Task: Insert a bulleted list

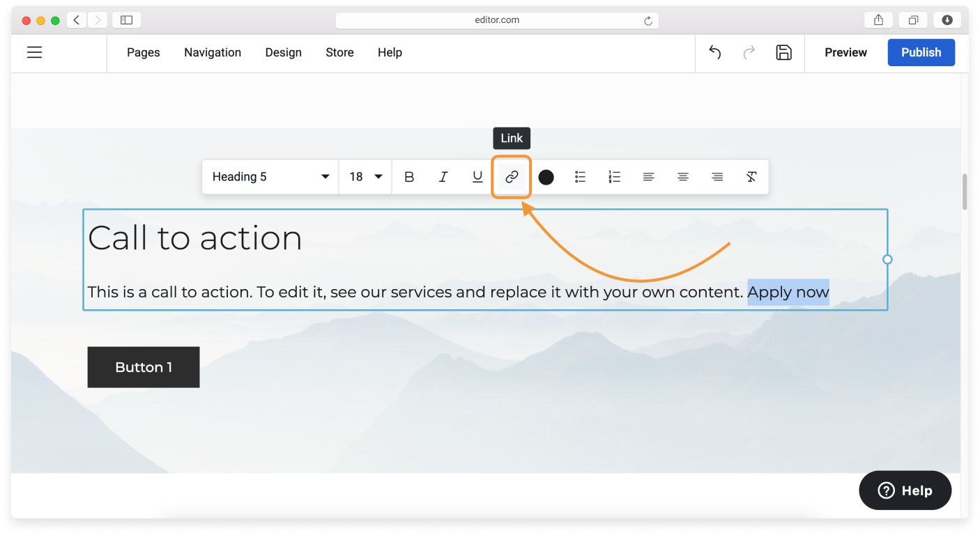Action: click(580, 177)
